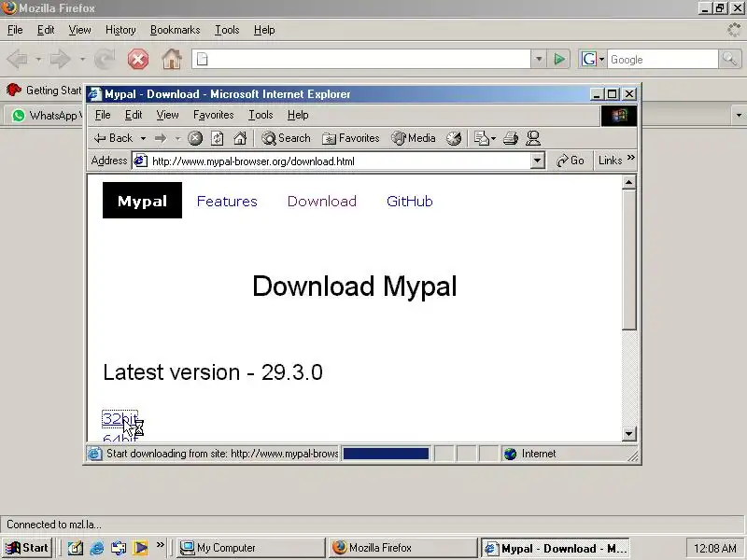Click the IE Print icon
This screenshot has height=560, width=747.
click(511, 138)
